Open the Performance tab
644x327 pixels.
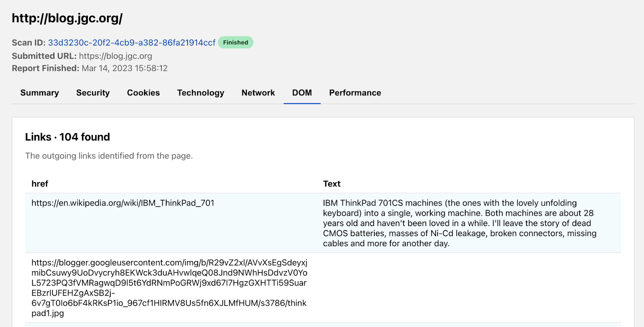355,93
